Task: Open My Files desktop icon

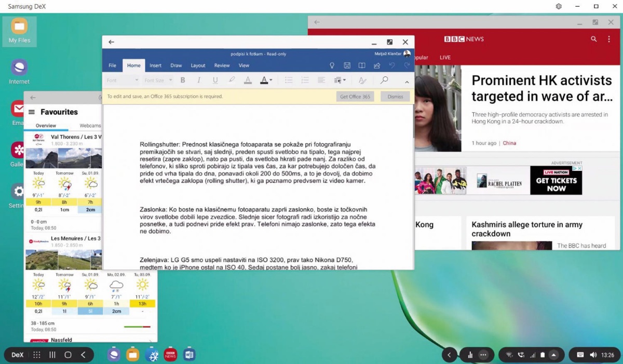Action: coord(19,31)
